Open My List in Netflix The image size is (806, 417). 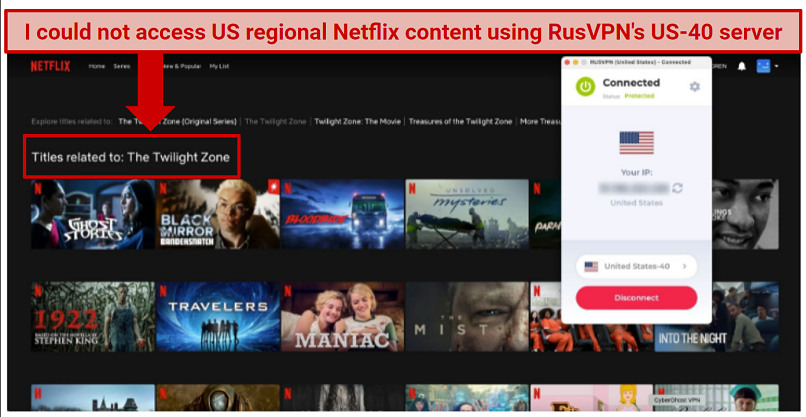219,66
